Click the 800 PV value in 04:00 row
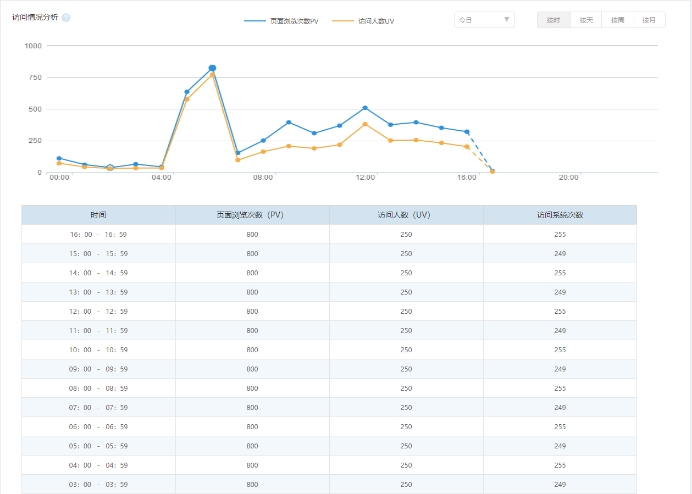692x494 pixels. point(252,465)
